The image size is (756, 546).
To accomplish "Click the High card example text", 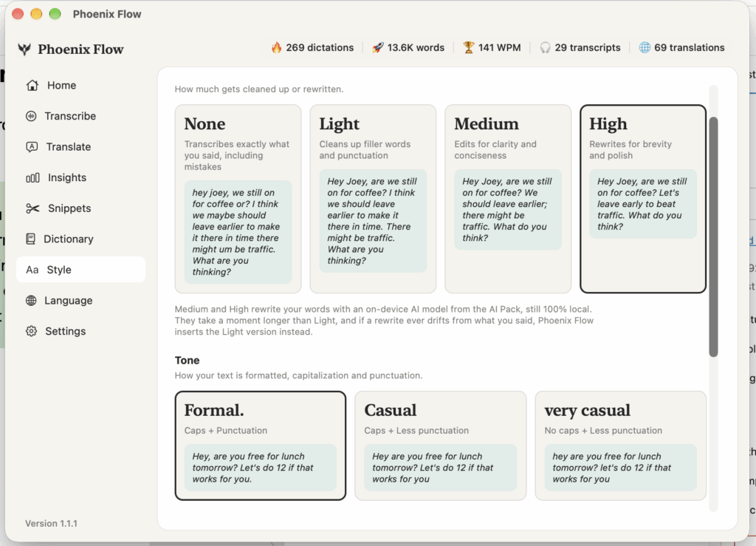I will [x=643, y=203].
